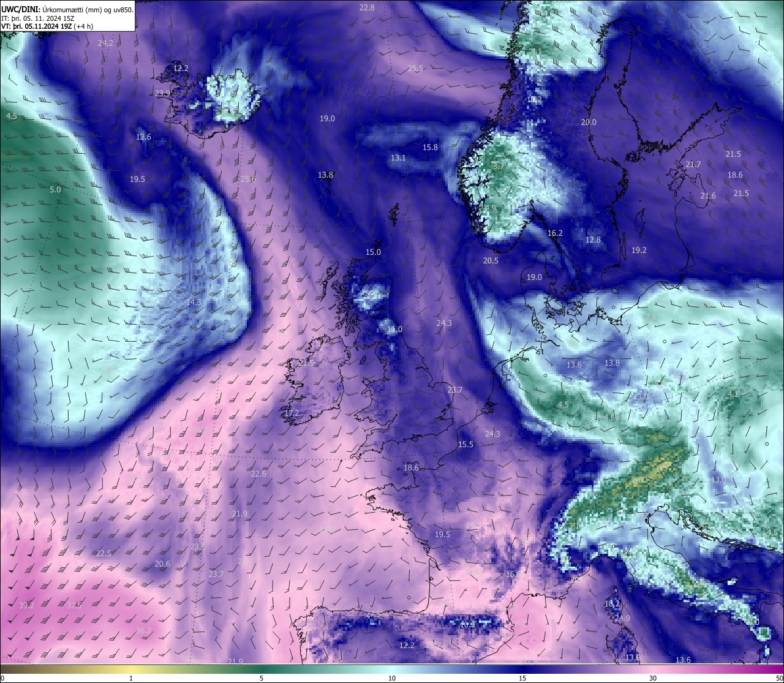This screenshot has height=683, width=784.
Task: Select the '20.0' value over Sweden
Action: pos(589,122)
